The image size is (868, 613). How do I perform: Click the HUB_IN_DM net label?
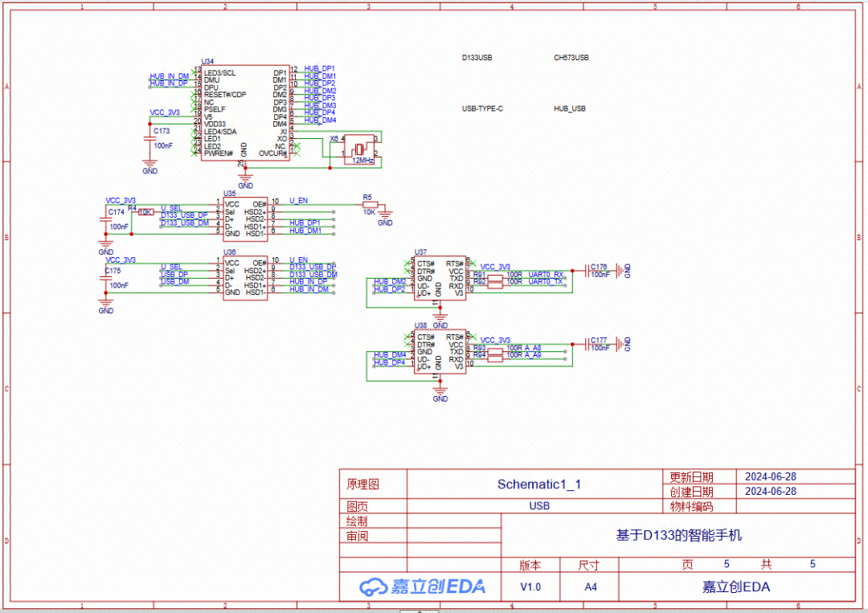[170, 76]
